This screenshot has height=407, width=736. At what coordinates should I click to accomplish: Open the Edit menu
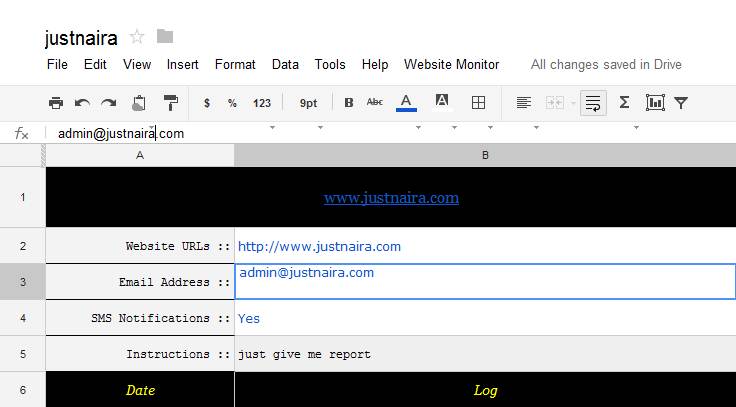coord(95,64)
